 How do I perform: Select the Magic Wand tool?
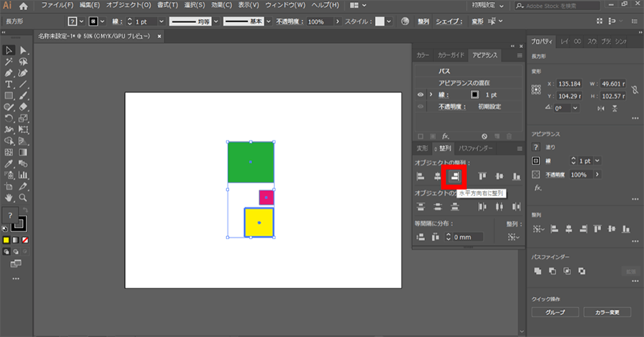pos(9,62)
